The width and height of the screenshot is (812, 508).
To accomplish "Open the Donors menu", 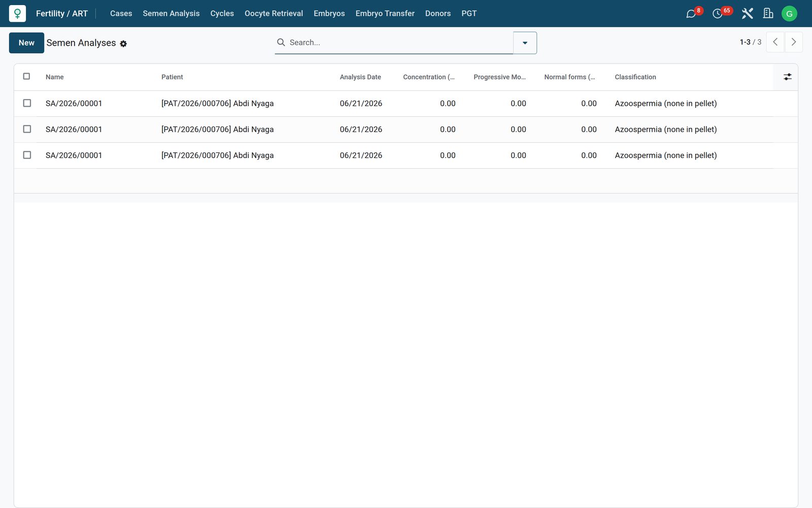I will click(x=437, y=14).
